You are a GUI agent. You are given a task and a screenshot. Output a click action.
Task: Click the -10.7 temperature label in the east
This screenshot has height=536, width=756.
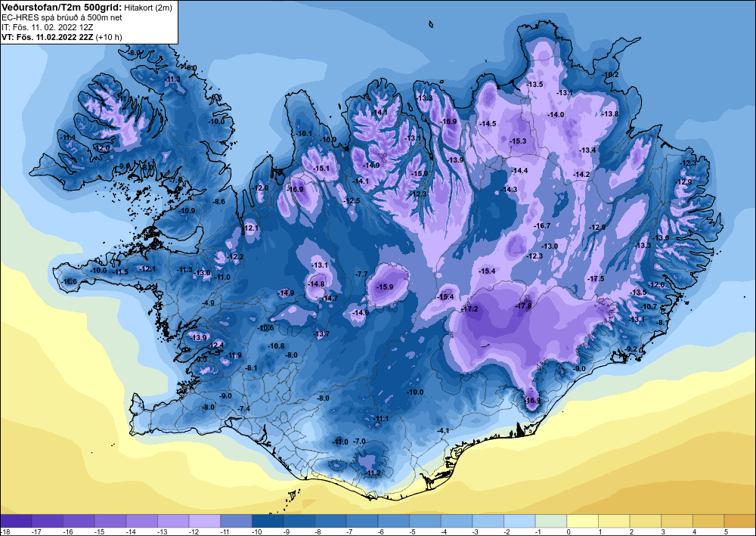[x=649, y=307]
